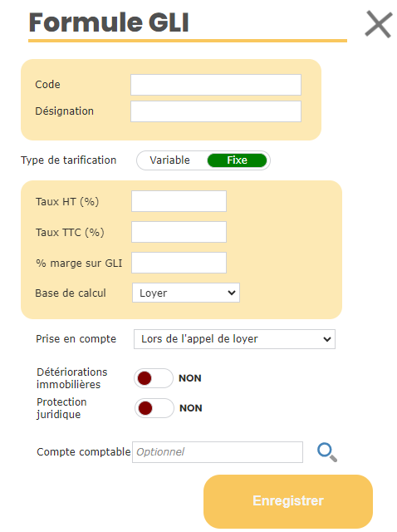Click the Taux TTC (%) field
The height and width of the screenshot is (532, 397).
click(x=179, y=232)
